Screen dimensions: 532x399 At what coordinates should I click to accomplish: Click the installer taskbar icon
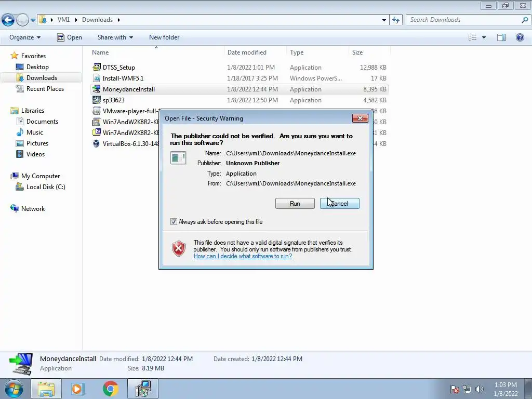click(x=143, y=389)
